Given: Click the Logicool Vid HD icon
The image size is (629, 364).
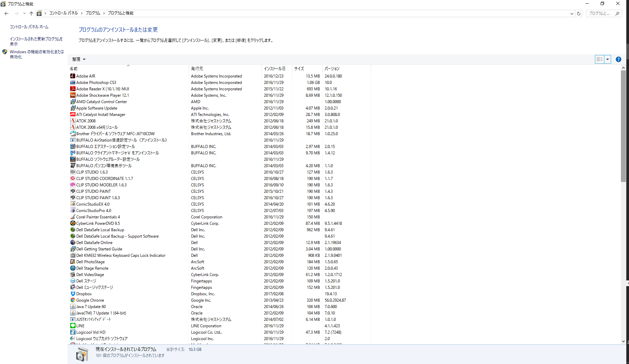Looking at the screenshot, I should click(x=73, y=332).
